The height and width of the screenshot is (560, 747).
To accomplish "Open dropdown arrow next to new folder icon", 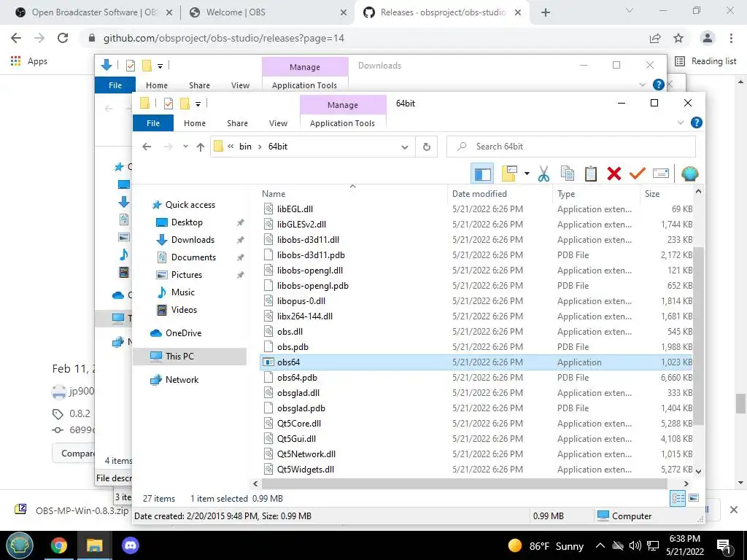I will coord(527,174).
